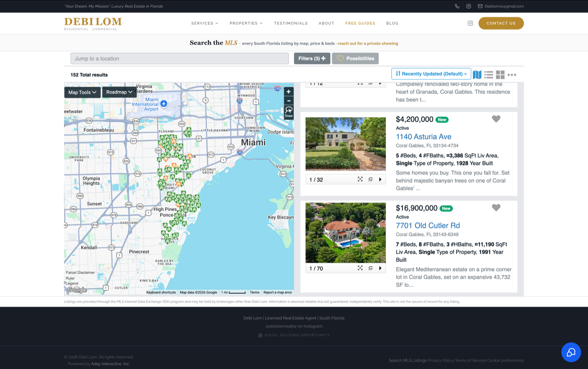Screen dimensions: 588x369
Task: Go to next photo of 1140 Asturia Ave
Action: point(380,179)
